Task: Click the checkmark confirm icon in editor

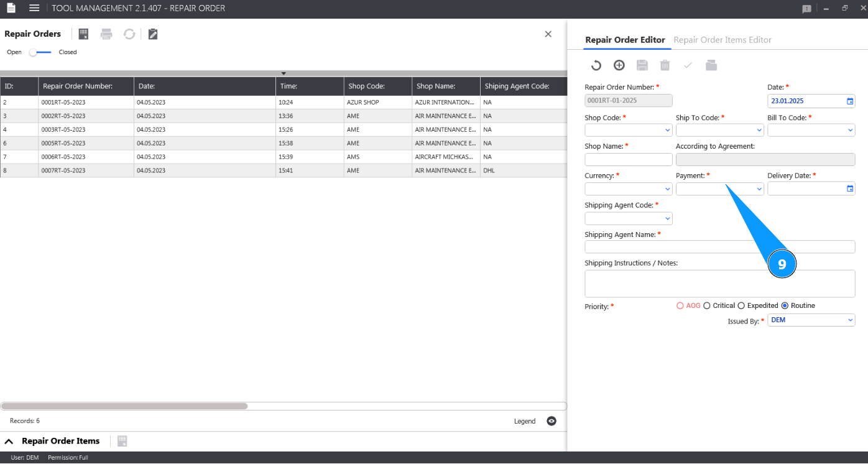Action: 688,65
